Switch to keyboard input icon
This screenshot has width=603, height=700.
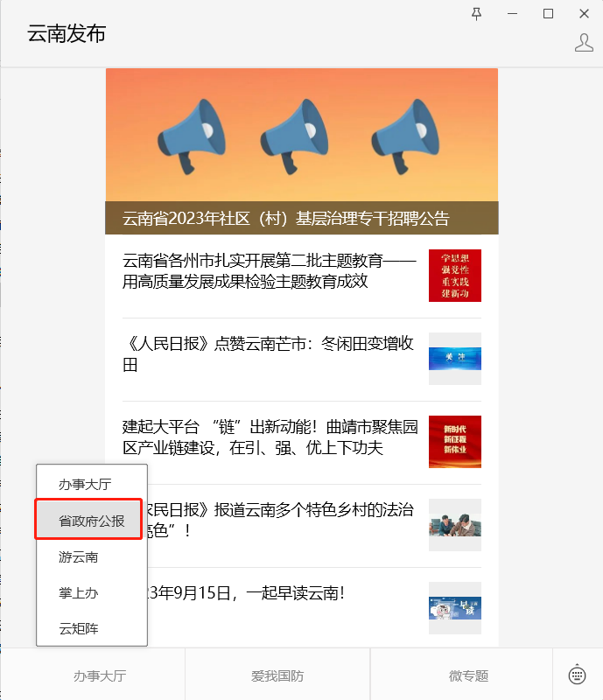pos(577,675)
